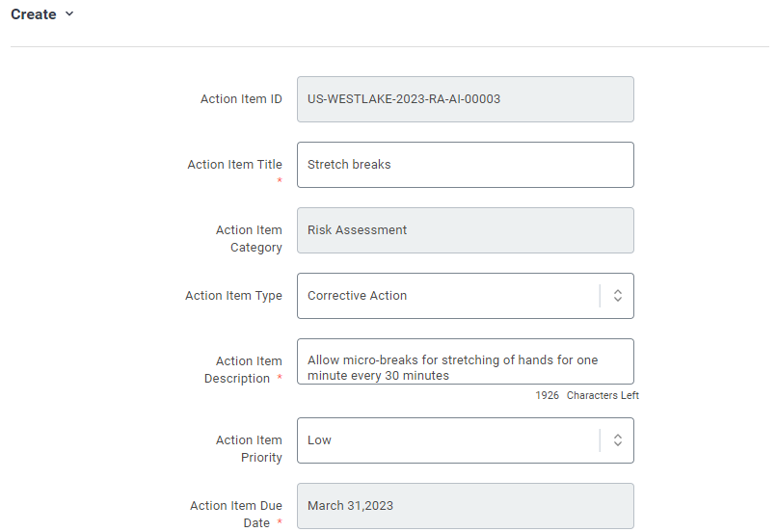
Task: Open the Low priority dropdown
Action: tap(466, 440)
